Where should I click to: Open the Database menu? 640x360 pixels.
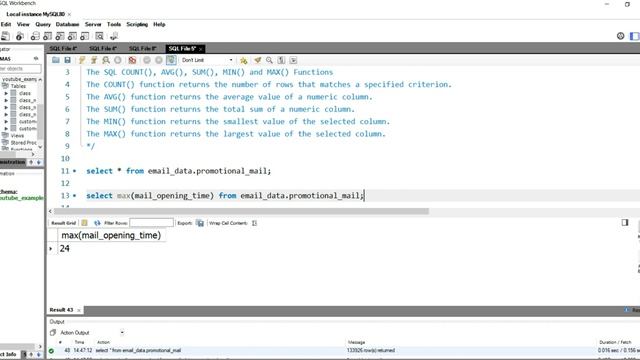point(67,24)
